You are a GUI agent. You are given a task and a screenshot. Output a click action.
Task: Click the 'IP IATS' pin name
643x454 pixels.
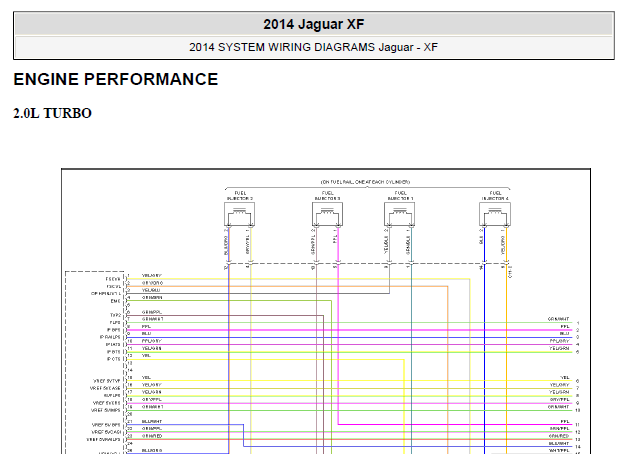click(x=113, y=344)
